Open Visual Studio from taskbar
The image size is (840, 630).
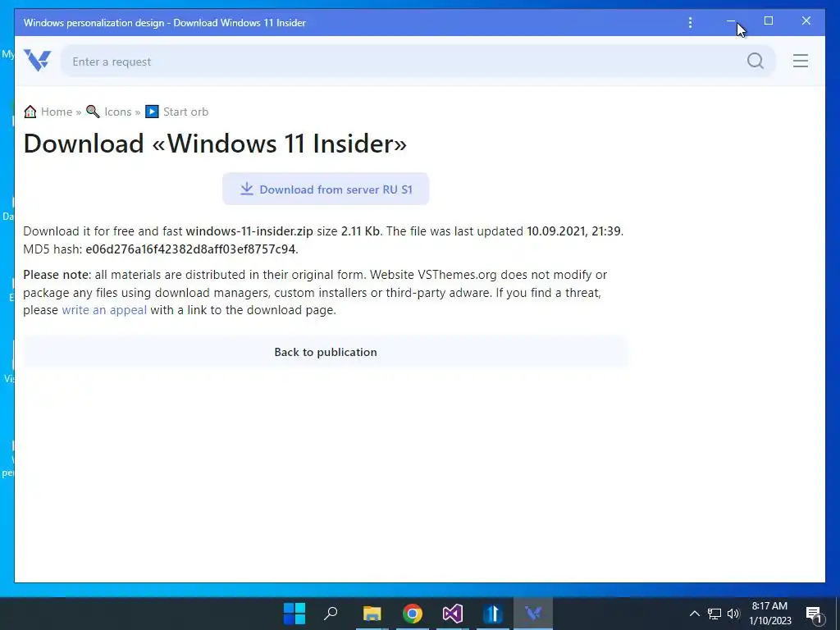click(x=452, y=614)
